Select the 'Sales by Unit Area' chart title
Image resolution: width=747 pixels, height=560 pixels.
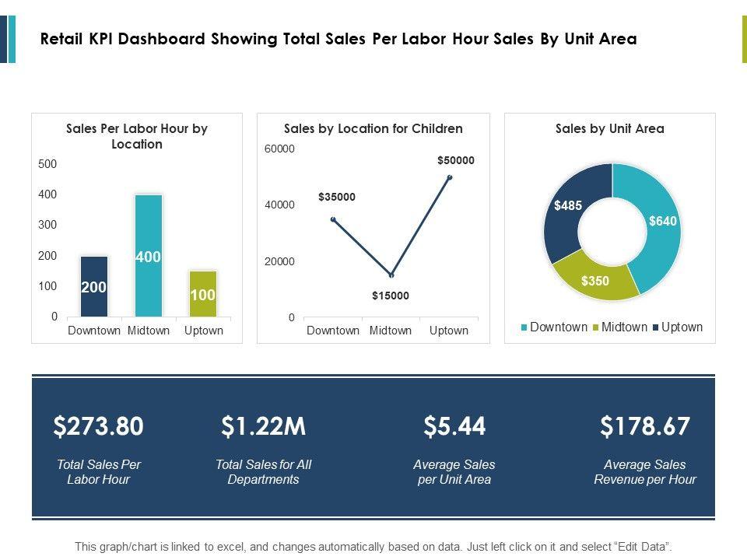point(609,129)
